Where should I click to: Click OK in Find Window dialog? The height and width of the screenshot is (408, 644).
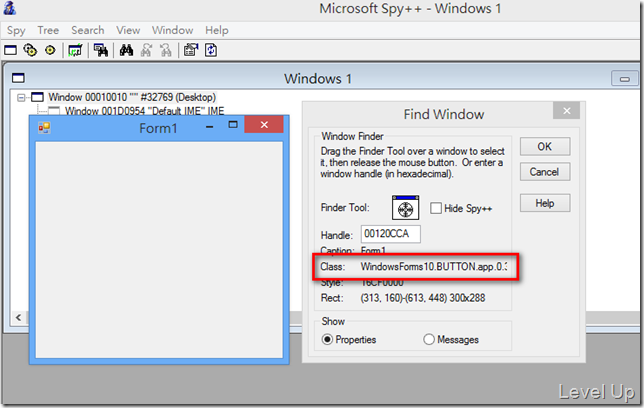[x=545, y=147]
